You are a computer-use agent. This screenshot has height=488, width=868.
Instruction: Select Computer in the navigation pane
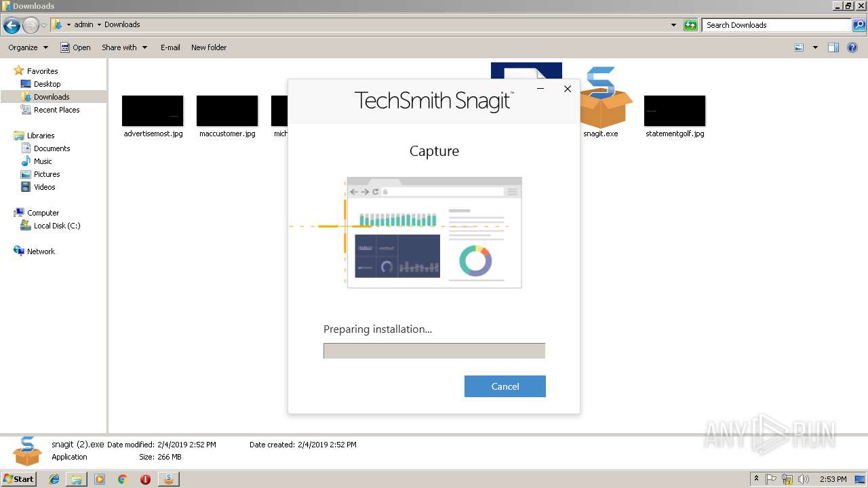(x=43, y=213)
